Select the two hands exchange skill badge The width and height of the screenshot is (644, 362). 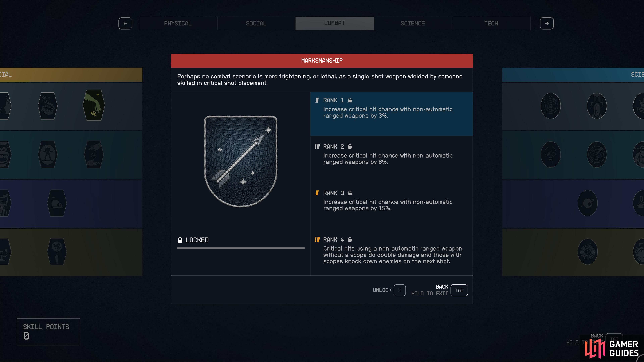(94, 154)
